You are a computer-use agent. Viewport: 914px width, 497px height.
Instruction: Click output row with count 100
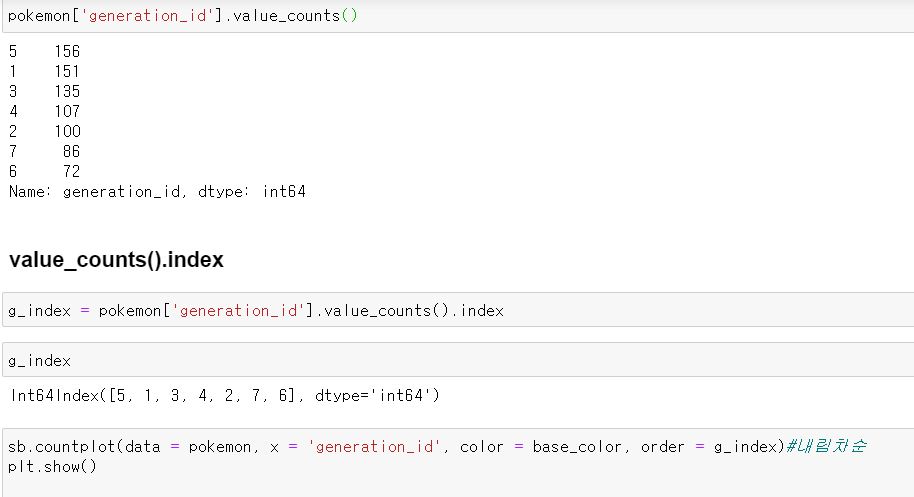(44, 132)
